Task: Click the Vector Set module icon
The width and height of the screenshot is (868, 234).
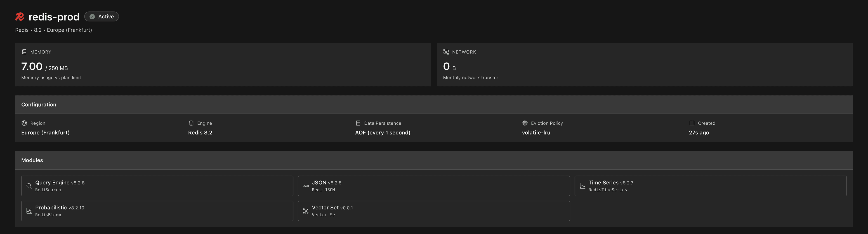Action: [x=306, y=211]
